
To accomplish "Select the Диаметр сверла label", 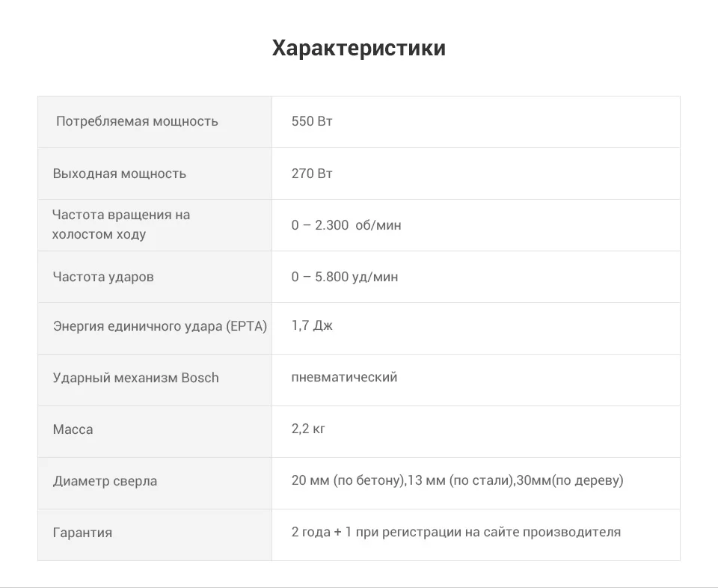I will 105,481.
